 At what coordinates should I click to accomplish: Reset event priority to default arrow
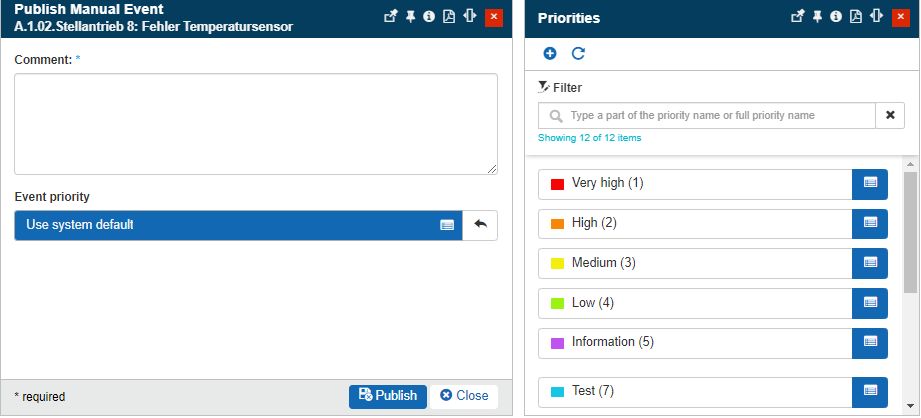[480, 225]
